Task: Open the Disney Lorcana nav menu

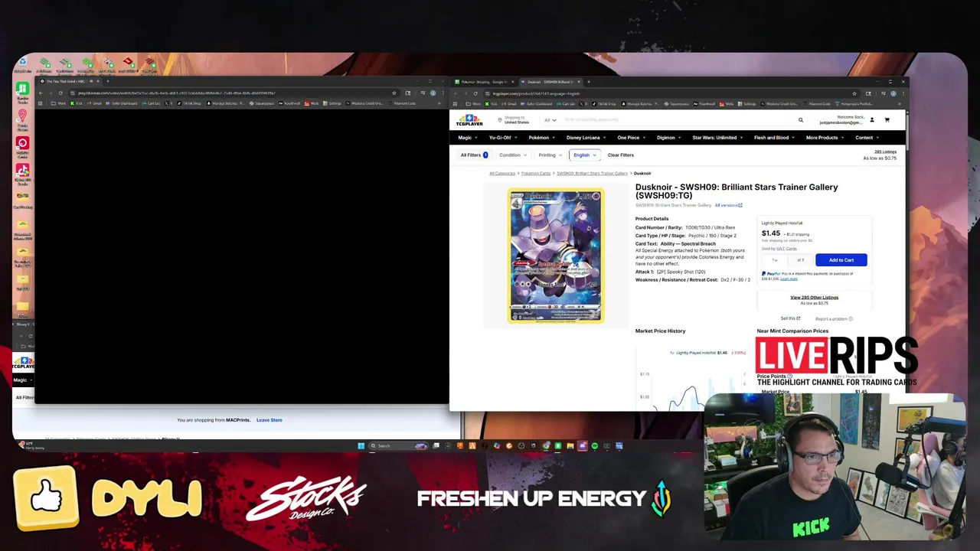Action: point(586,138)
